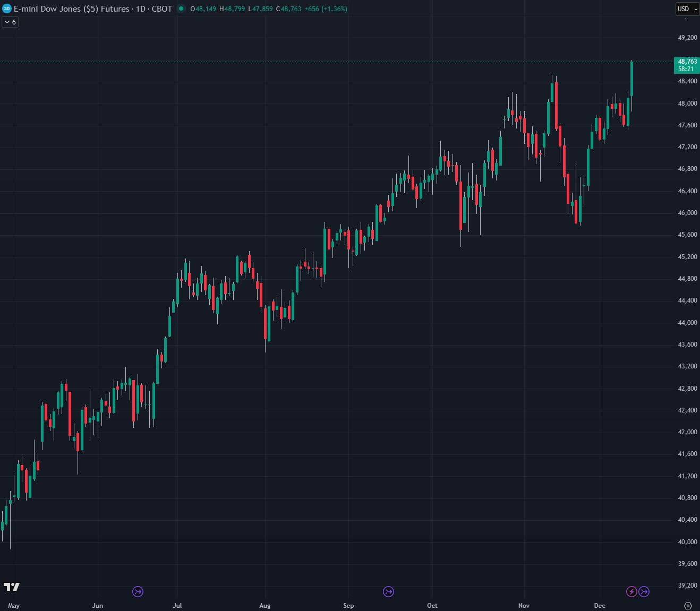
Task: Click the current price label 48,763
Action: coord(687,62)
